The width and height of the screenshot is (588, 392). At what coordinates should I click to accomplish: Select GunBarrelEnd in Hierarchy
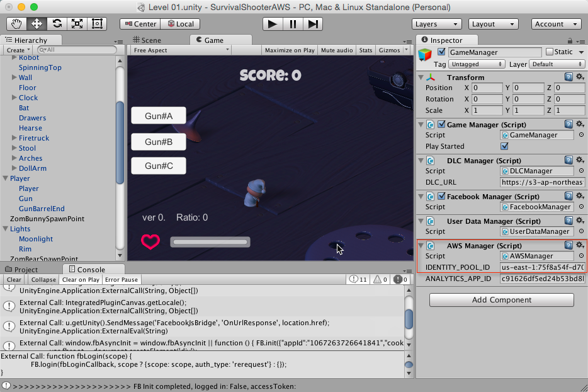point(42,209)
